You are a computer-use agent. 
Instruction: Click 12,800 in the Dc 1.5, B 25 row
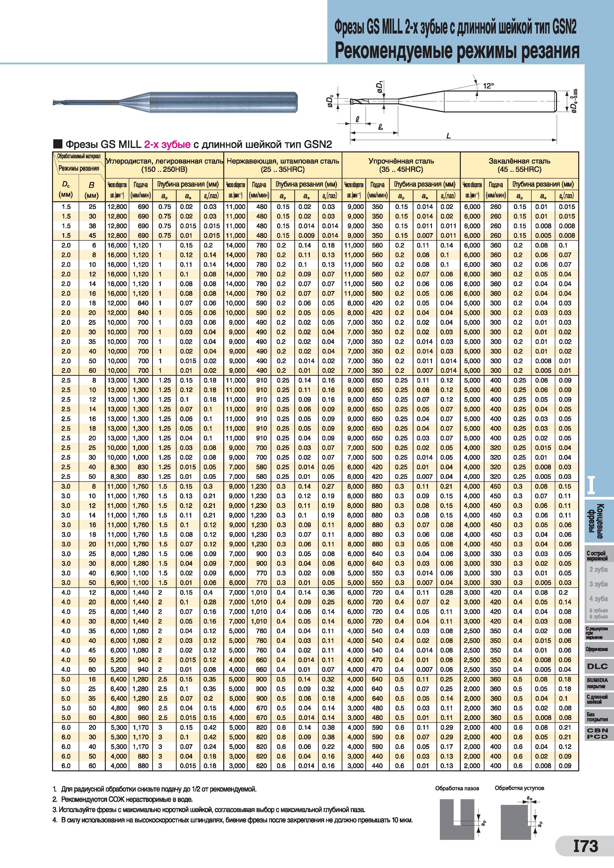click(x=117, y=207)
